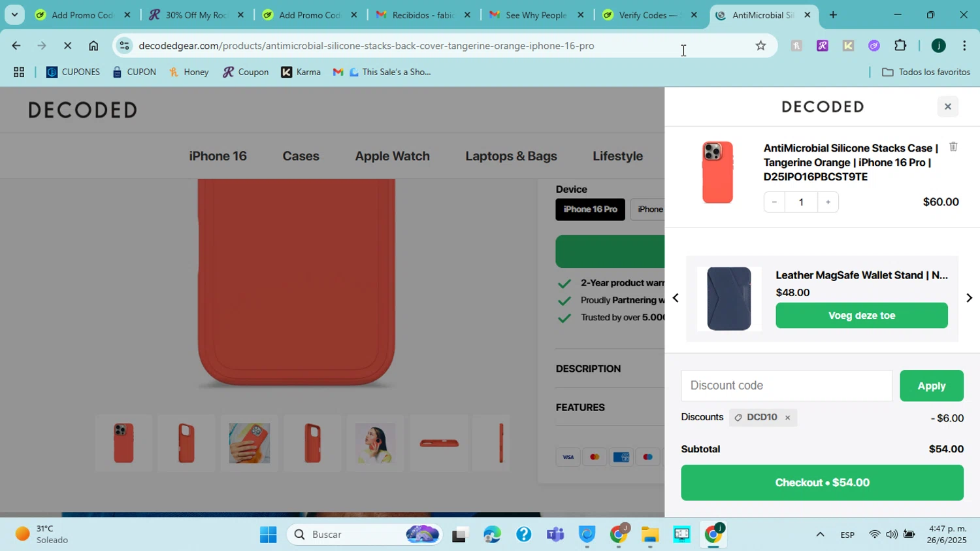Open Chrome three-dot menu
980x551 pixels.
coord(964,46)
